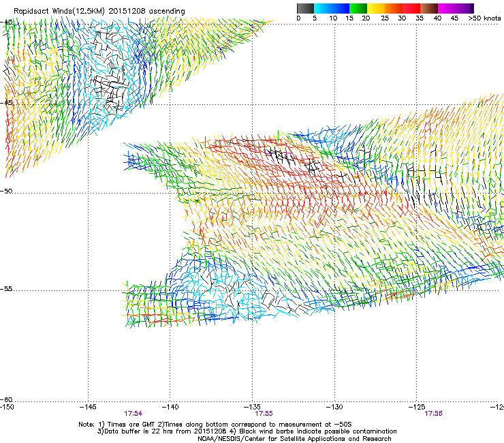This screenshot has width=504, height=443.
Task: Click the -60 latitude axis label
Action: click(x=6, y=399)
